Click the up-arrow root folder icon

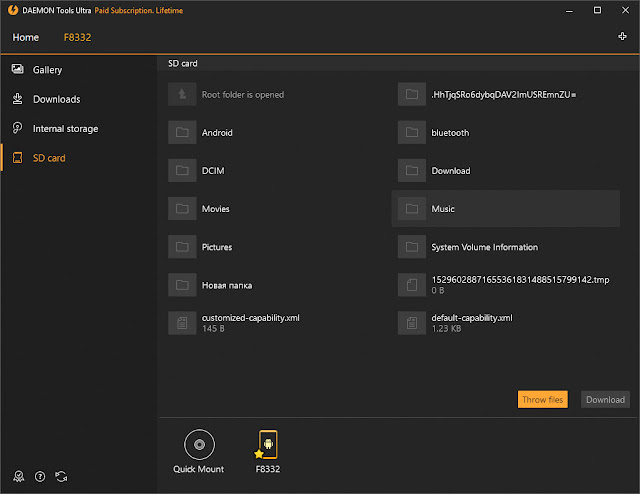[182, 94]
